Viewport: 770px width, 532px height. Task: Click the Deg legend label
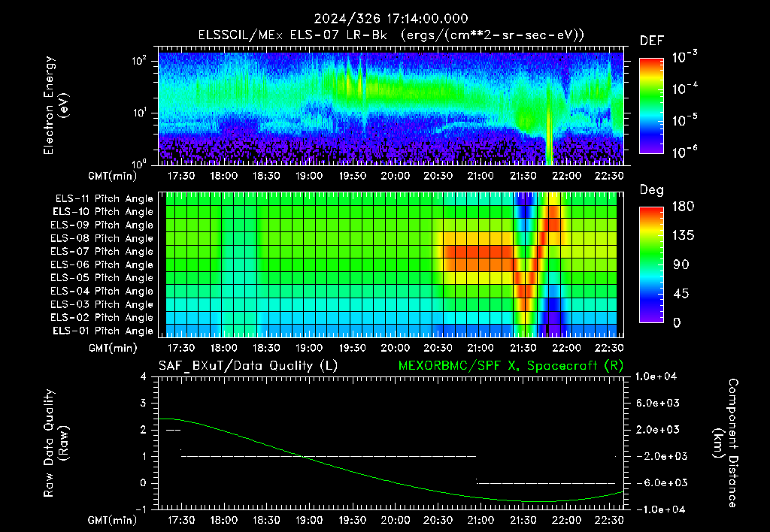(651, 190)
